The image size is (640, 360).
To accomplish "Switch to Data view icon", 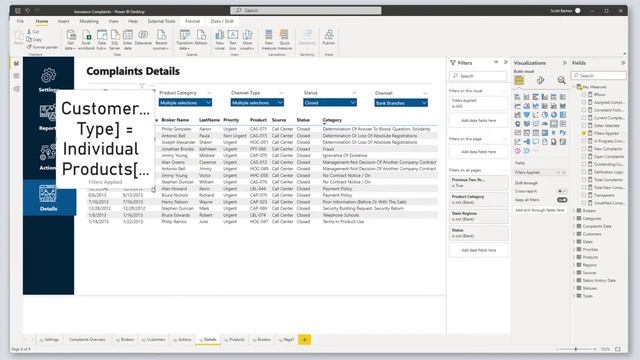I will point(16,76).
